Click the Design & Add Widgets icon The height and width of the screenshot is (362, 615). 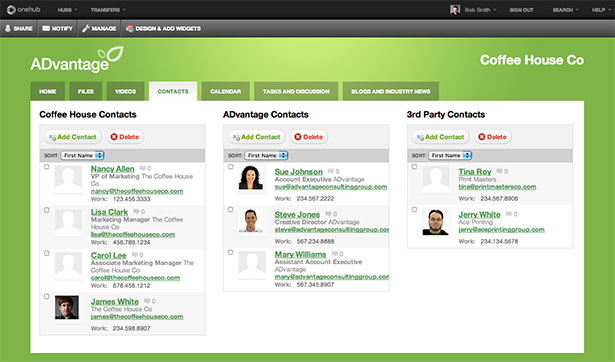pos(129,28)
